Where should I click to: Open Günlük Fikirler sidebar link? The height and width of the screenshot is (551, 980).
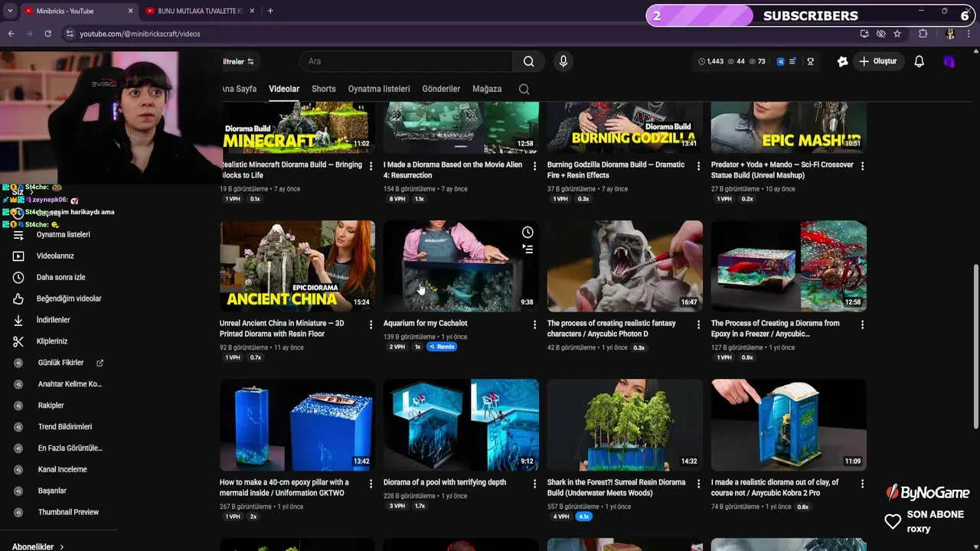(x=60, y=363)
